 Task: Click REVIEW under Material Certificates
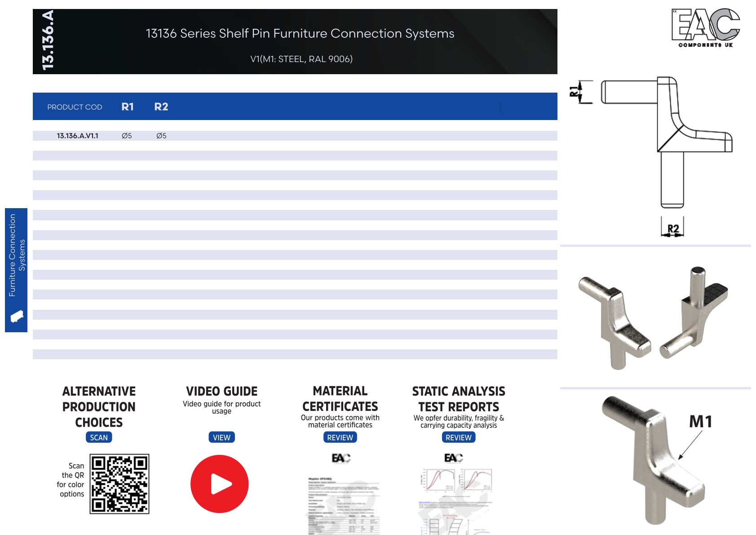click(x=340, y=437)
